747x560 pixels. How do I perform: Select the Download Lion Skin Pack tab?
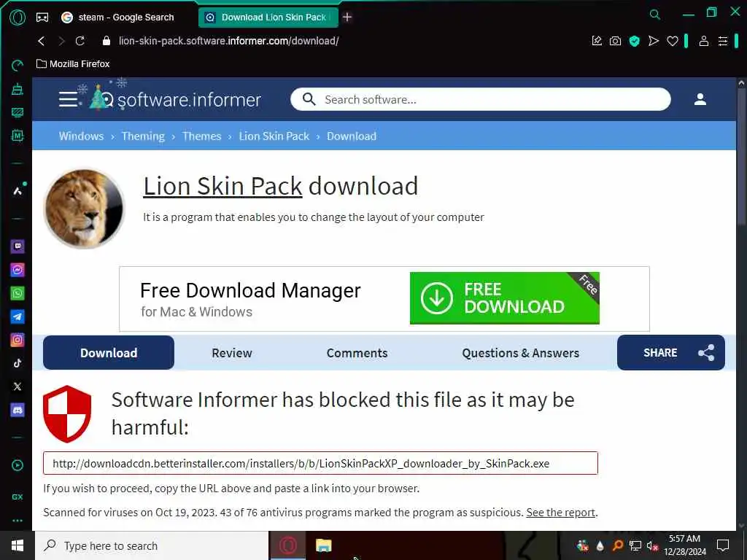[268, 17]
